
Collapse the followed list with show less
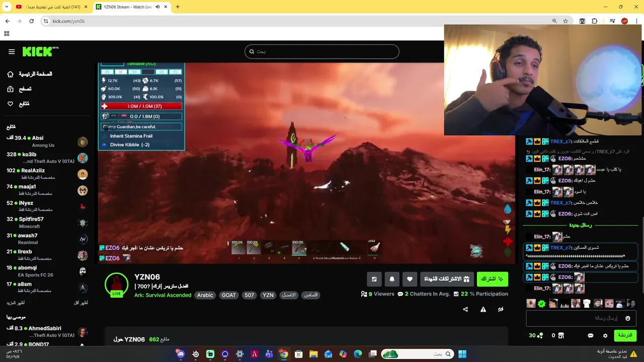(81, 303)
